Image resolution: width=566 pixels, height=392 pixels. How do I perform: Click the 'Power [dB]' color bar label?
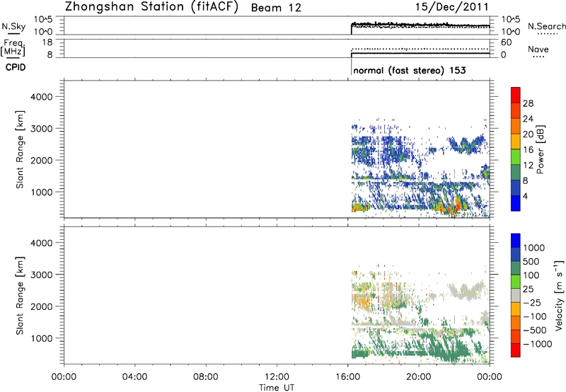pyautogui.click(x=540, y=149)
